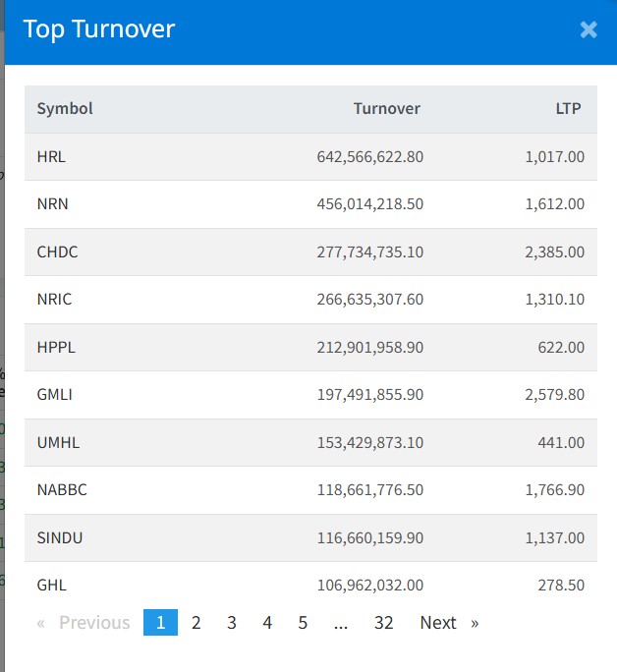Jump to page 4
This screenshot has width=617, height=672.
click(x=267, y=623)
